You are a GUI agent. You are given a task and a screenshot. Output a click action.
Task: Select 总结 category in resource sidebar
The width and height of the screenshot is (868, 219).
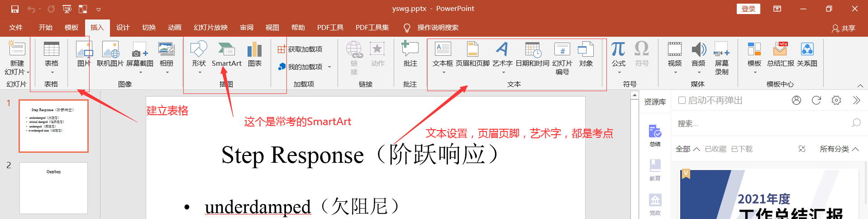click(655, 136)
